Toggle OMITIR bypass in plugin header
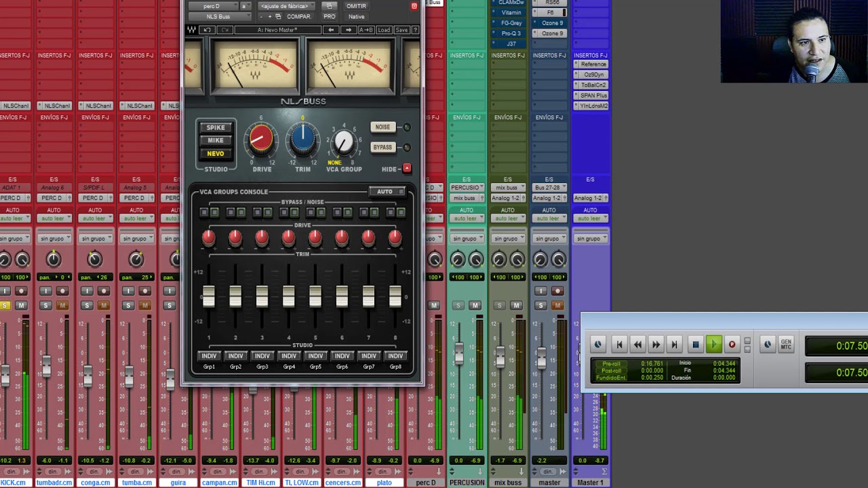The height and width of the screenshot is (488, 868). 356,6
